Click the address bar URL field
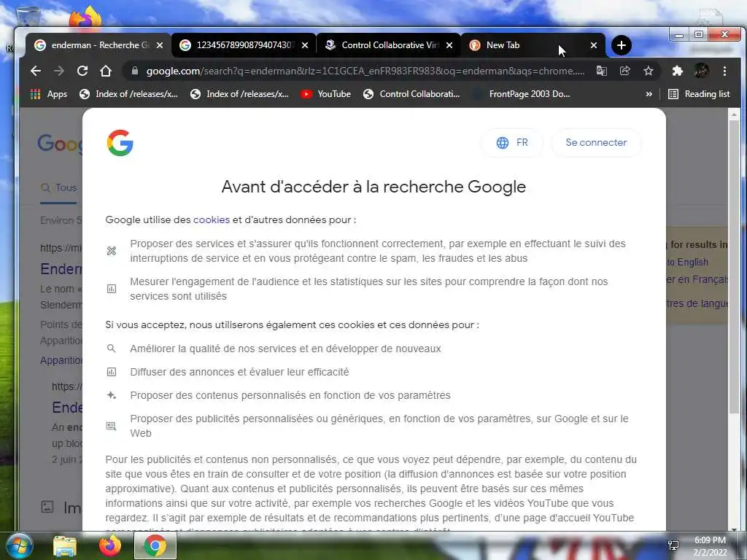Screen dimensions: 747x560 click(x=365, y=71)
